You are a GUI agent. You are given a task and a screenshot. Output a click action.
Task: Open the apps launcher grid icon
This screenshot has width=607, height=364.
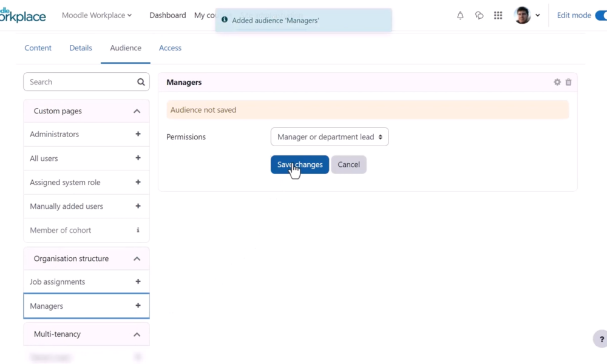[498, 15]
